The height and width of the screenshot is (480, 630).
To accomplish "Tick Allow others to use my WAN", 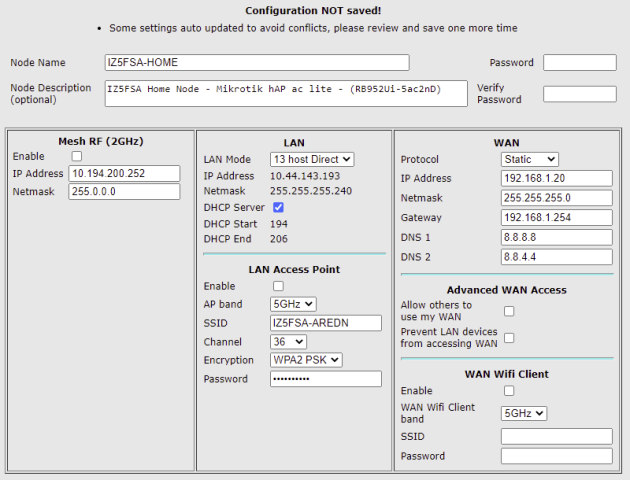I will [509, 311].
